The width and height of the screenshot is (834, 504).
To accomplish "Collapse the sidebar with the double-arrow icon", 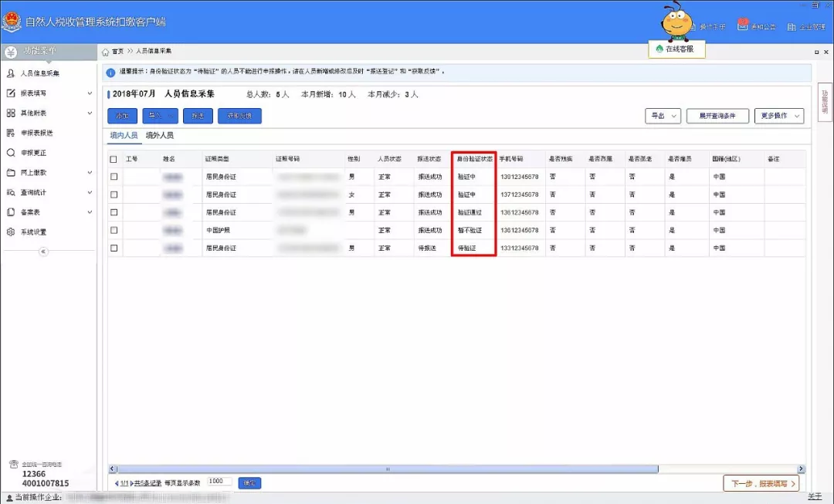I will pos(43,252).
